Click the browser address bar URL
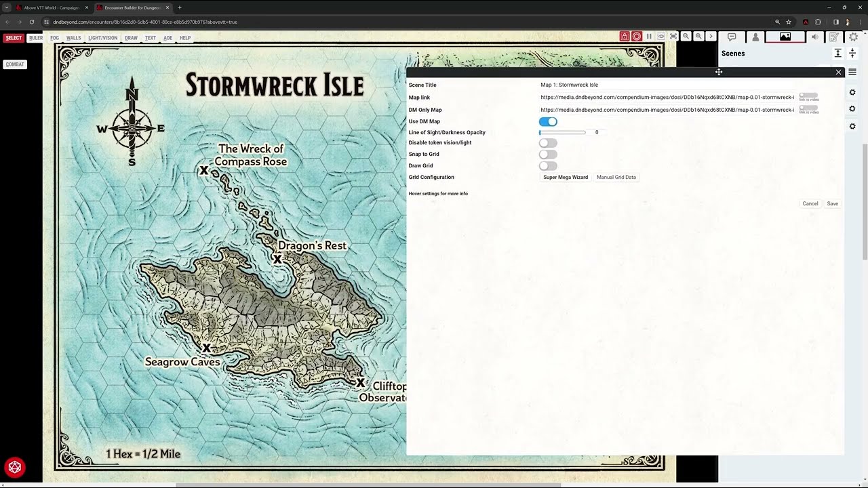Viewport: 868px width, 488px height. click(x=145, y=22)
